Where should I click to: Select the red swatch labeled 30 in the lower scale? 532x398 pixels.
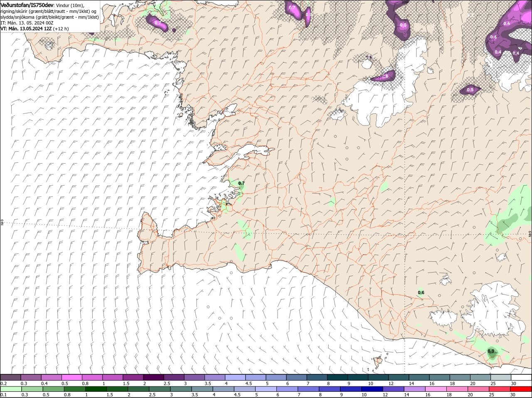pyautogui.click(x=521, y=389)
